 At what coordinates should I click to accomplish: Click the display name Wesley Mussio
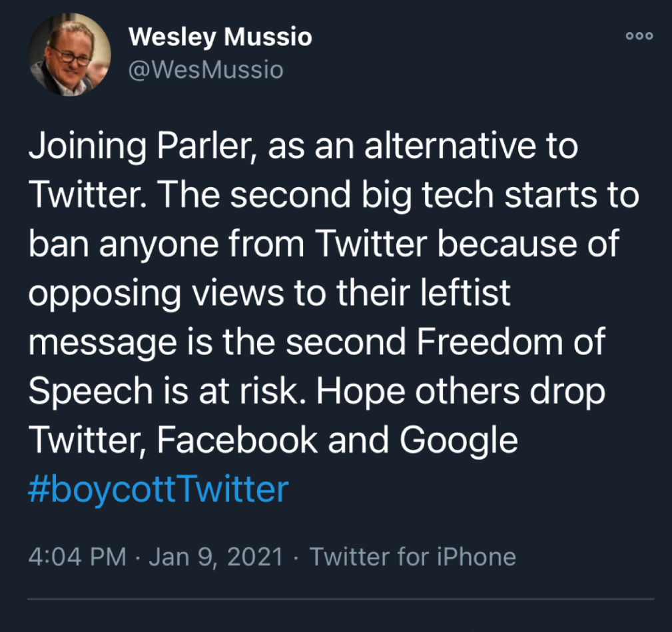pos(220,37)
